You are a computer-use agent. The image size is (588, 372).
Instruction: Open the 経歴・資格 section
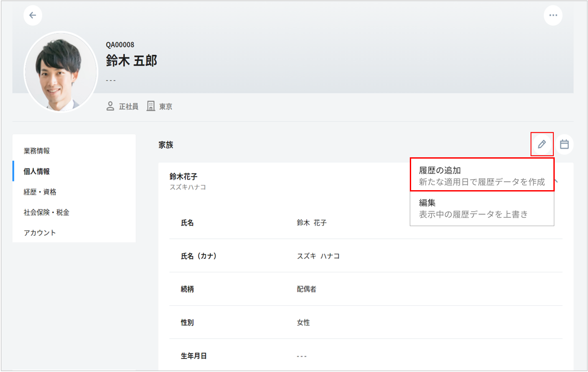pos(40,192)
